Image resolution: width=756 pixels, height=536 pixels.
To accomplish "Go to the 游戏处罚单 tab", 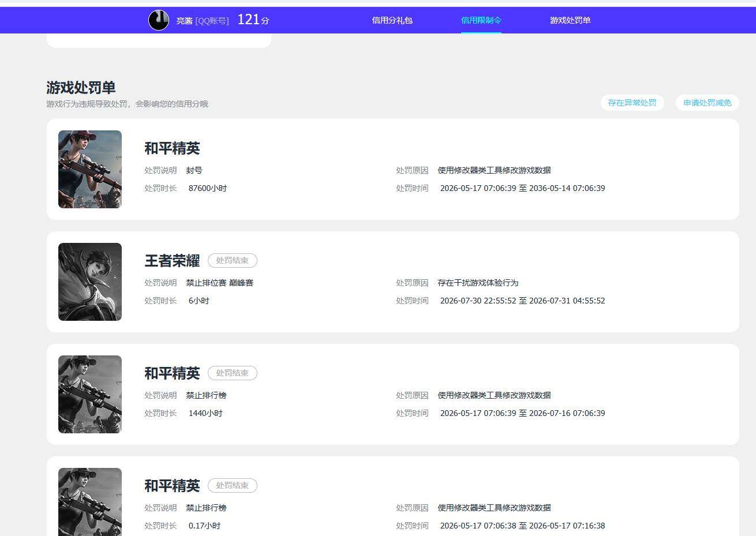I will (570, 20).
